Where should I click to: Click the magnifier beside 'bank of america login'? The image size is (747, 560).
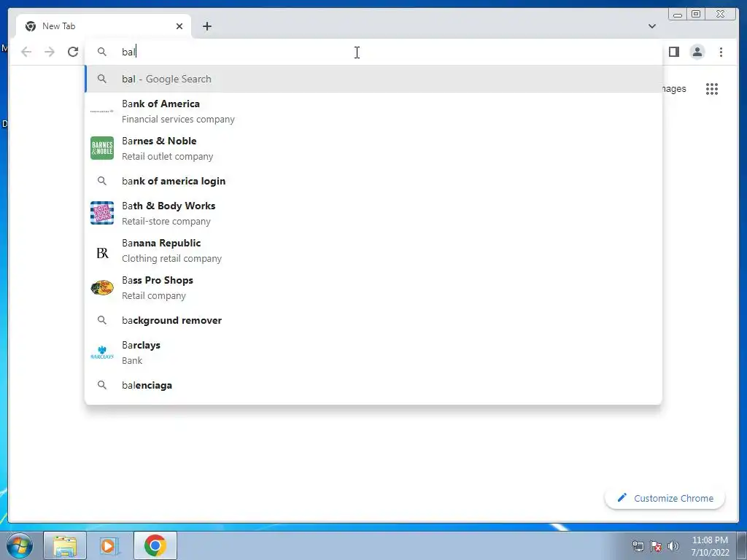pyautogui.click(x=102, y=181)
